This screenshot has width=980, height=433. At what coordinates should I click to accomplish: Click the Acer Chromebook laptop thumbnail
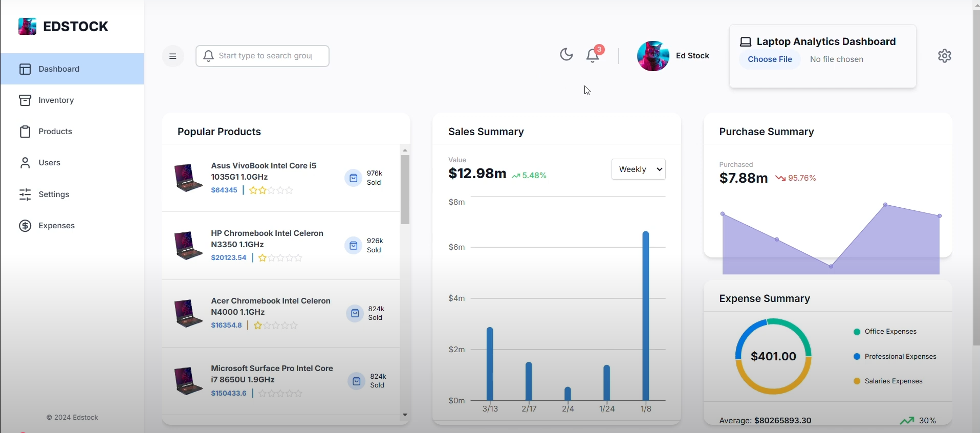[188, 313]
